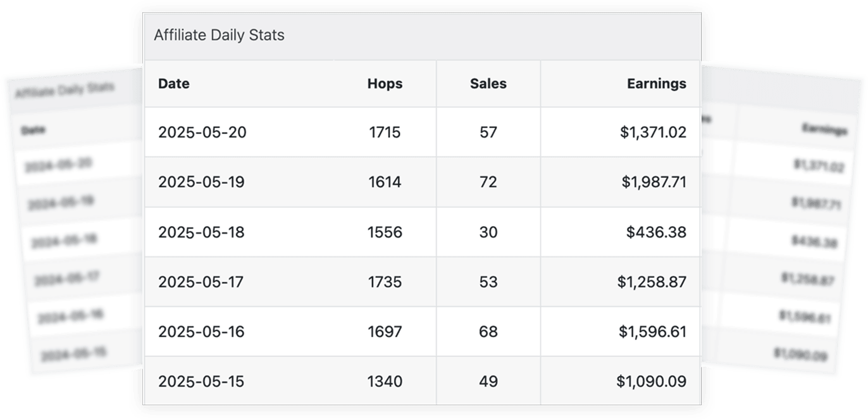
Task: Click the 1715 hops value
Action: tap(384, 132)
